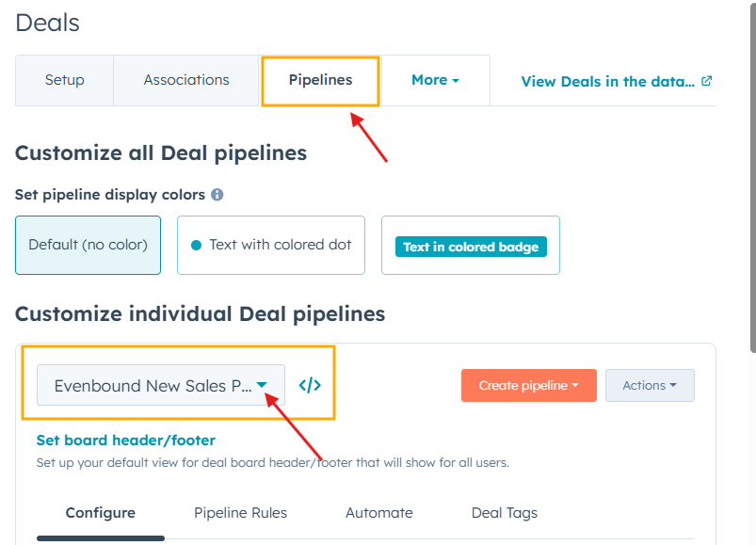This screenshot has height=545, width=756.
Task: Click the teal colored dot swatch
Action: pyautogui.click(x=197, y=246)
